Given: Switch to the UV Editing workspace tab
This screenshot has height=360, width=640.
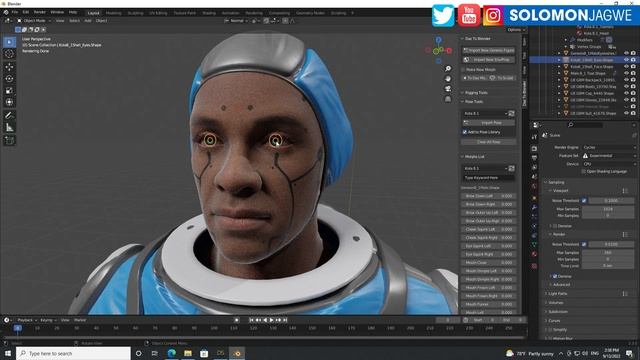Looking at the screenshot, I should pos(158,13).
